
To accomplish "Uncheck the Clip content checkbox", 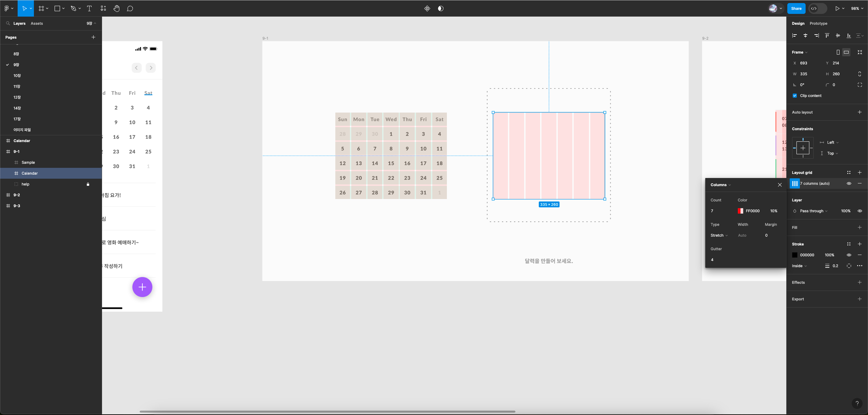I will (795, 96).
